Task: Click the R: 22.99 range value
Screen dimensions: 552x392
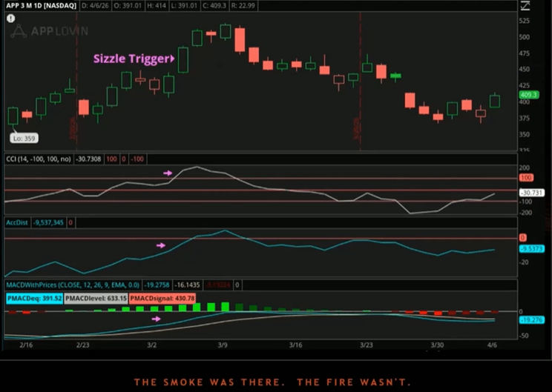Action: (243, 6)
